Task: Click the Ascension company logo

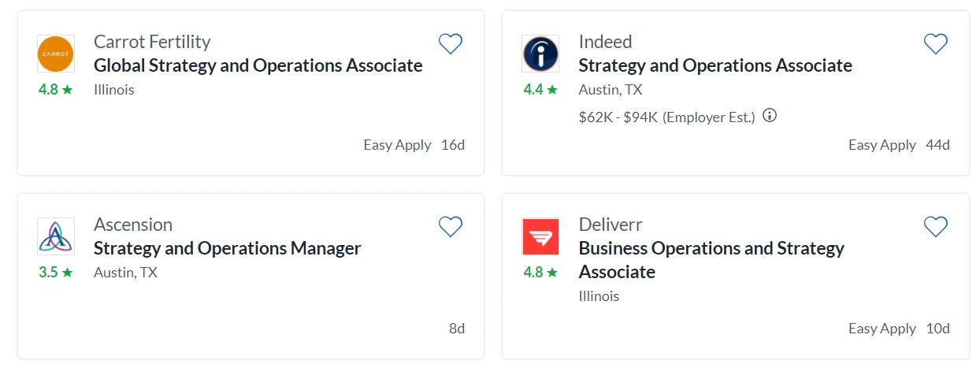Action: 56,236
